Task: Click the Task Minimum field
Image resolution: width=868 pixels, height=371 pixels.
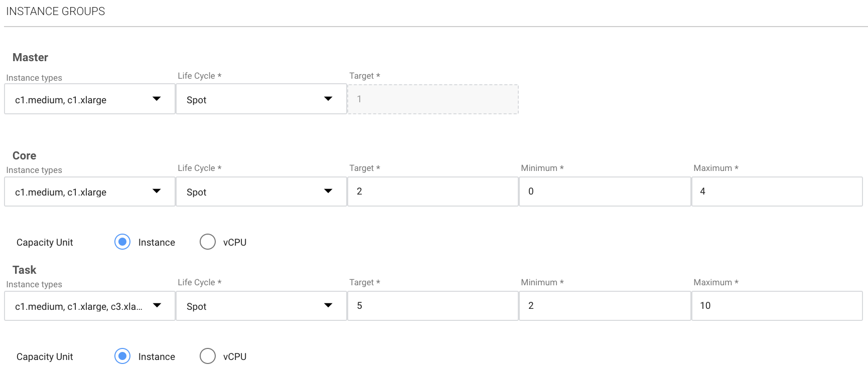Action: pos(605,306)
